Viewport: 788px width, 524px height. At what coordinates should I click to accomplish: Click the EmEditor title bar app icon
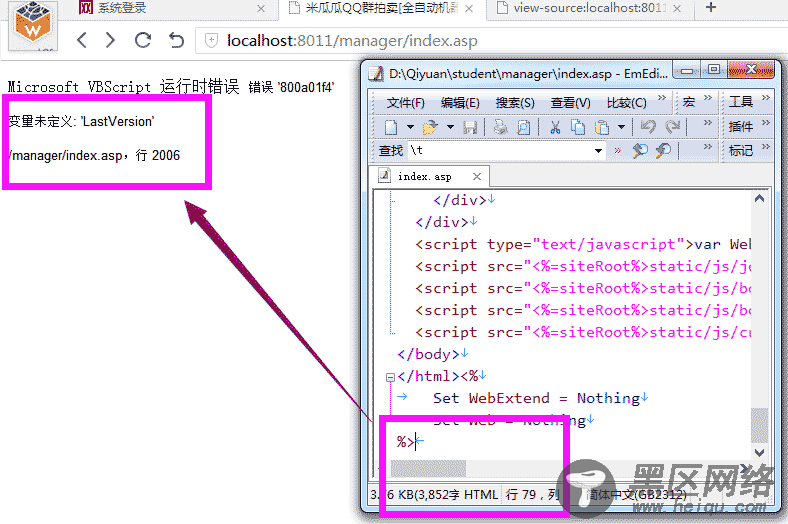(x=376, y=73)
